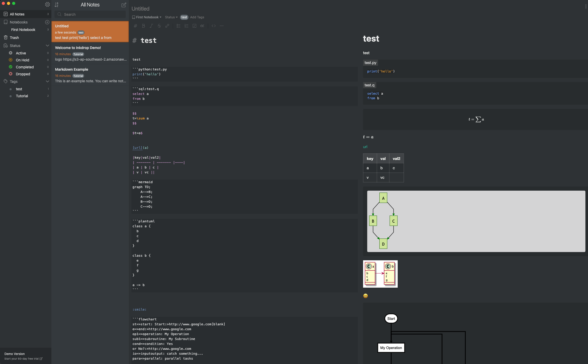Image resolution: width=588 pixels, height=364 pixels.
Task: Select the Untitled note in the list
Action: [90, 32]
